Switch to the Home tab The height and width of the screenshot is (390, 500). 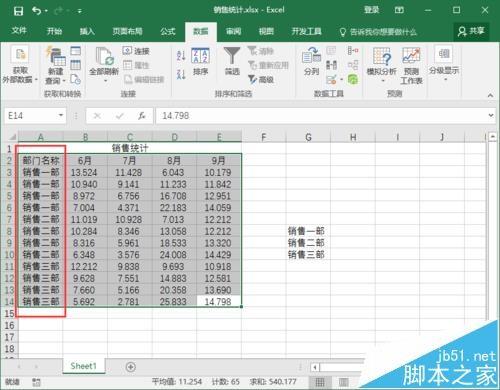tap(54, 31)
